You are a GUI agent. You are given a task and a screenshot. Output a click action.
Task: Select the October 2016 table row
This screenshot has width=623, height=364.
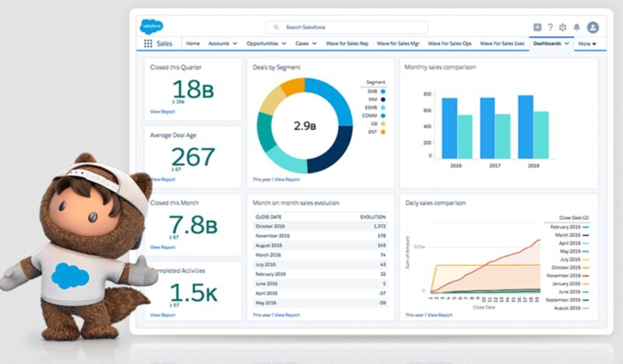pyautogui.click(x=320, y=226)
